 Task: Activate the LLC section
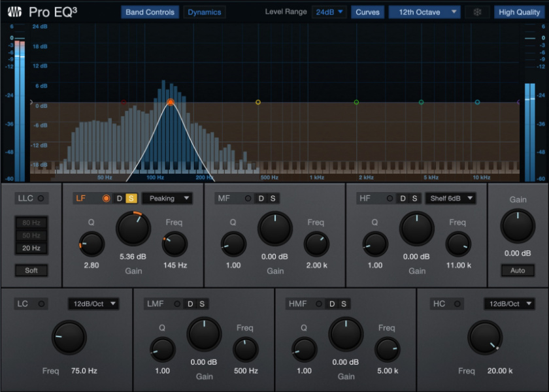[42, 198]
